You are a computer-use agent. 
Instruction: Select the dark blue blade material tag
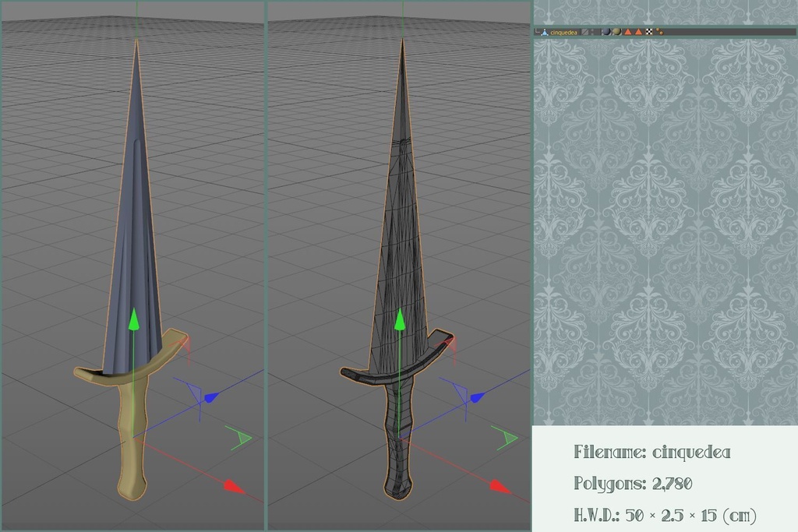point(606,31)
